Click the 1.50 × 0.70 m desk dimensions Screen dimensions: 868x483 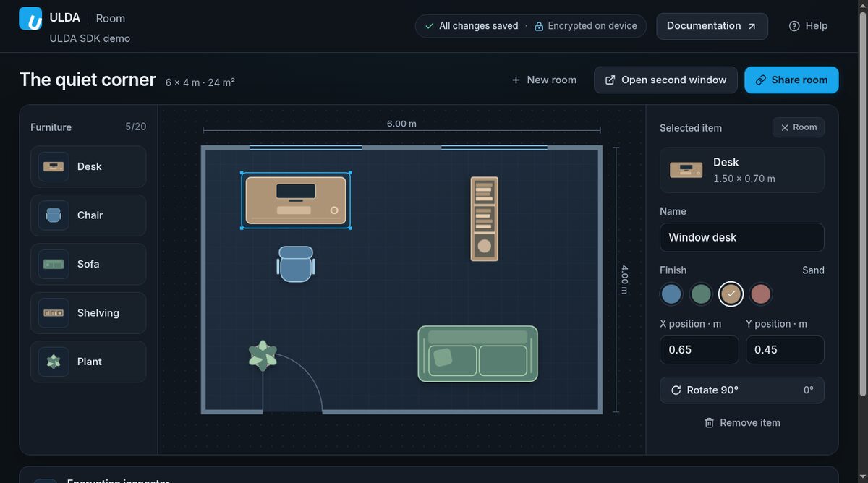pos(744,179)
